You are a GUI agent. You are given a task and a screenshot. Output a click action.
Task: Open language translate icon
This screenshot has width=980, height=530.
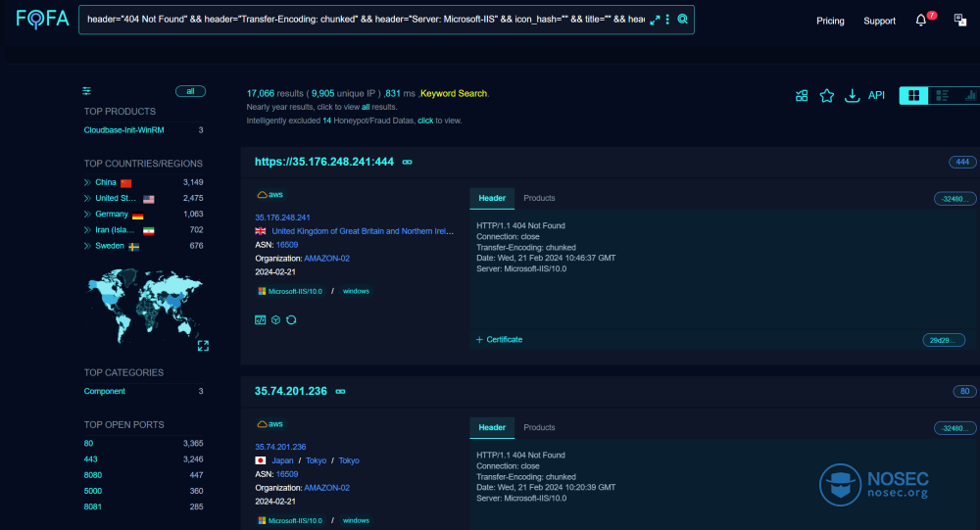960,21
